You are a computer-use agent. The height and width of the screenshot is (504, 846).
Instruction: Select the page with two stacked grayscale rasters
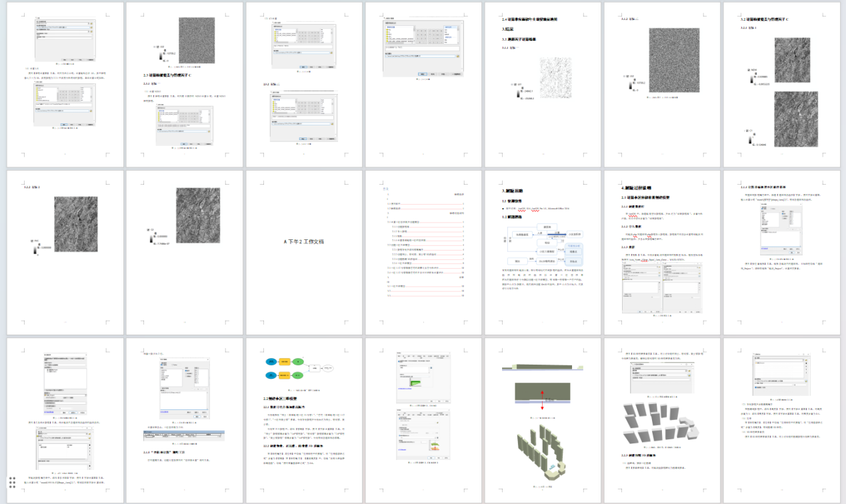781,84
